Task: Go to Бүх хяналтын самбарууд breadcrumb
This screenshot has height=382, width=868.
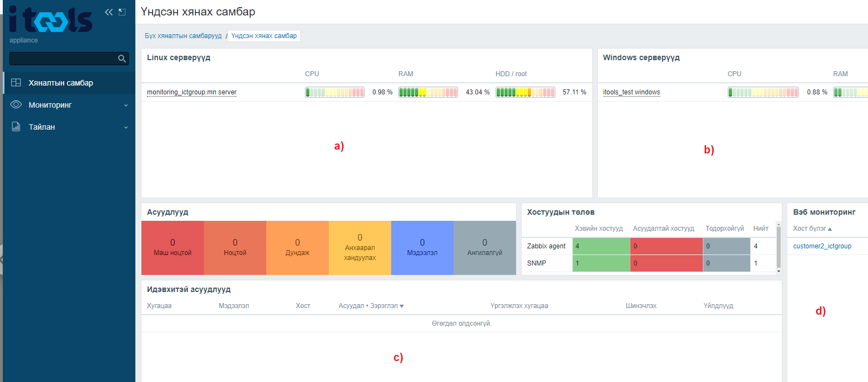Action: 183,36
